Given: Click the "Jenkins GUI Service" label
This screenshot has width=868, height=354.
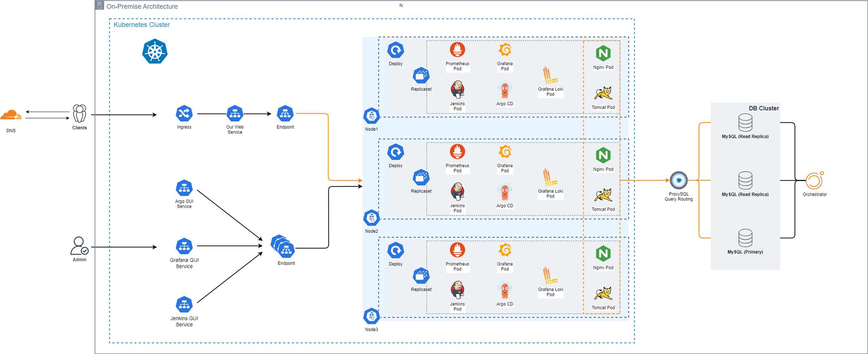Looking at the screenshot, I should 184,322.
